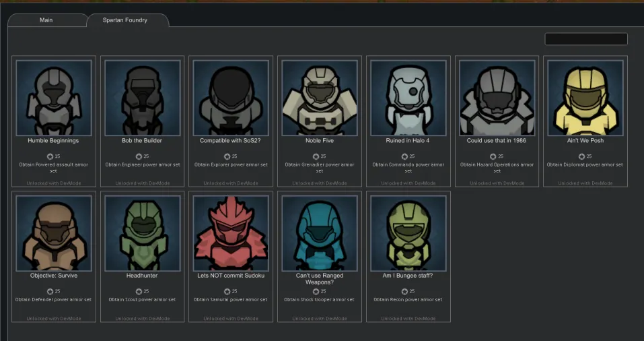This screenshot has height=341, width=644.
Task: Select the Could use that in 1986 icon
Action: coord(497,98)
